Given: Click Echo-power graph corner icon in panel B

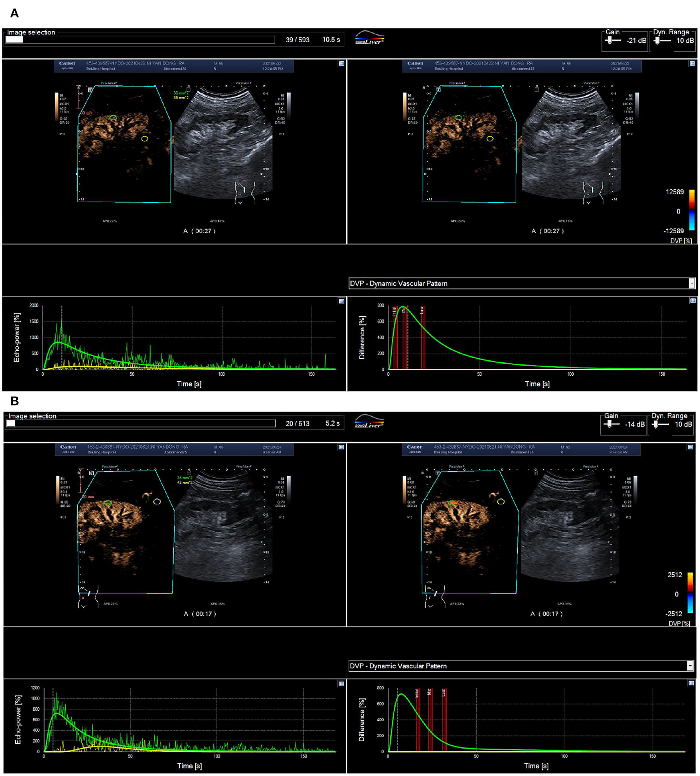Looking at the screenshot, I should pyautogui.click(x=341, y=683).
